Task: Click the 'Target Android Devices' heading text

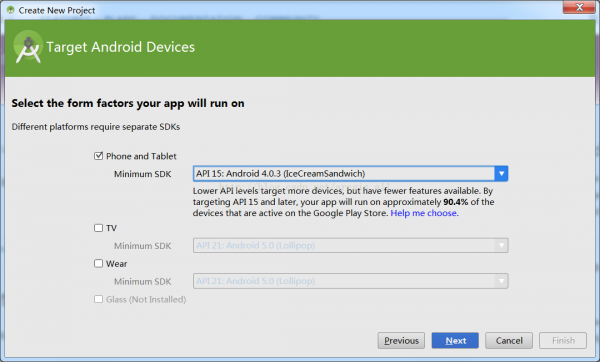Action: click(121, 47)
